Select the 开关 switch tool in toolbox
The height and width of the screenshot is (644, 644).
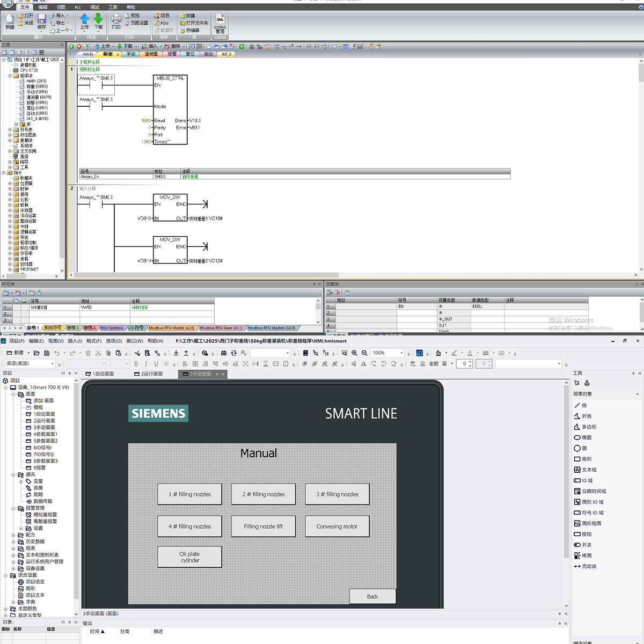[x=583, y=545]
